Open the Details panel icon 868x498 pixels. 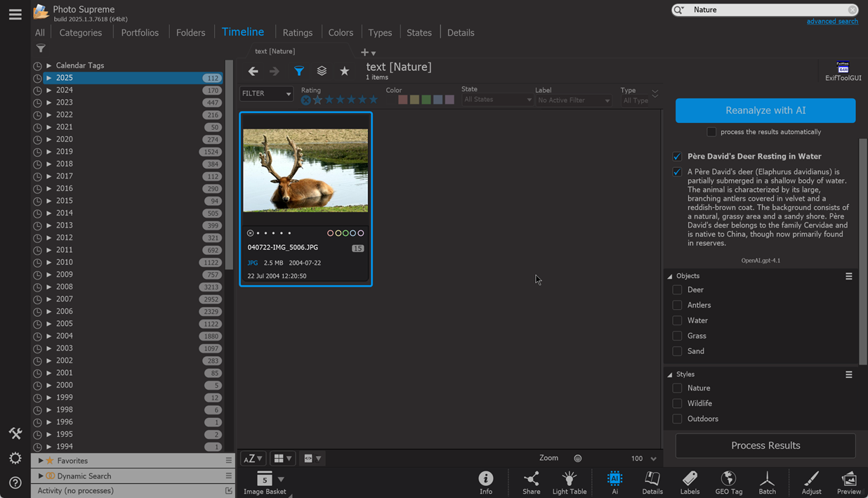[652, 483]
